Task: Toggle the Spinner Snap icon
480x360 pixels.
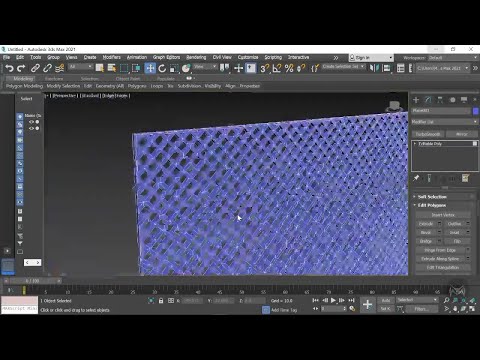Action: tap(301, 68)
